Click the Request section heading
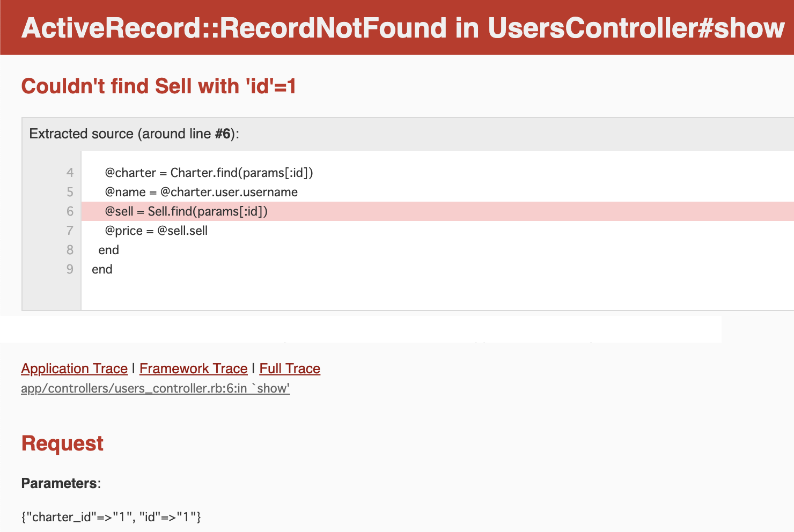794x532 pixels. click(62, 444)
